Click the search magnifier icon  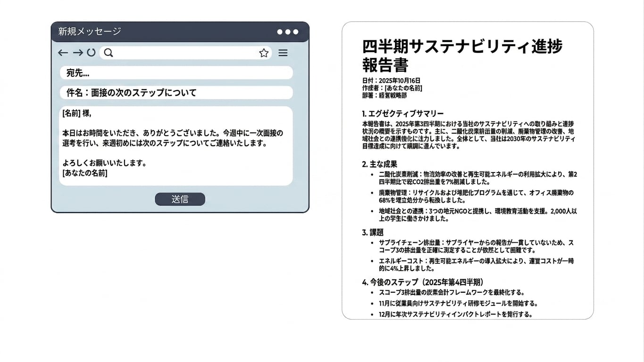(109, 53)
